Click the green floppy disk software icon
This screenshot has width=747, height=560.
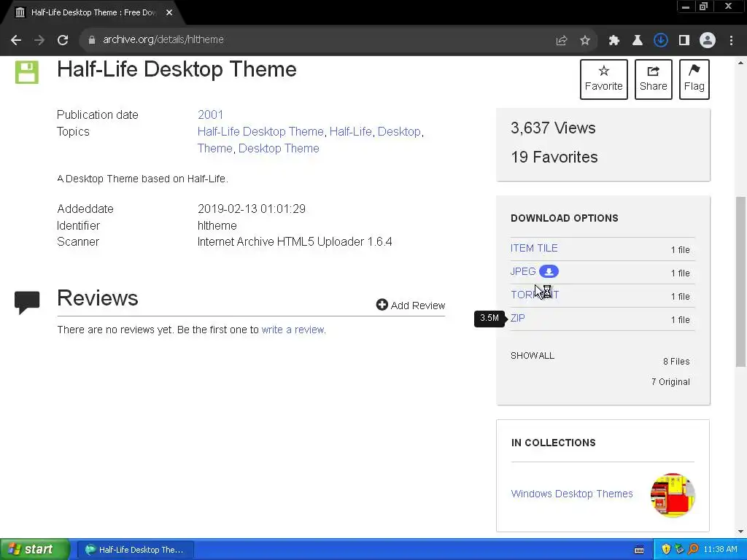pos(27,72)
